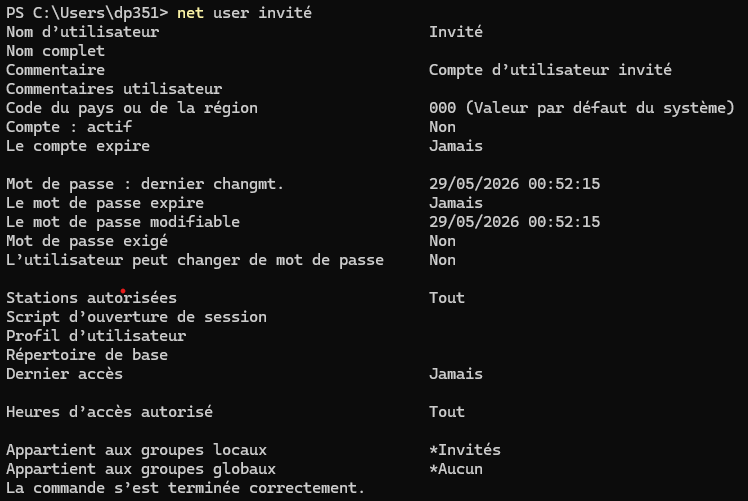Viewport: 748px width, 501px height.
Task: Click the 'Stations autorisées' label
Action: point(91,298)
